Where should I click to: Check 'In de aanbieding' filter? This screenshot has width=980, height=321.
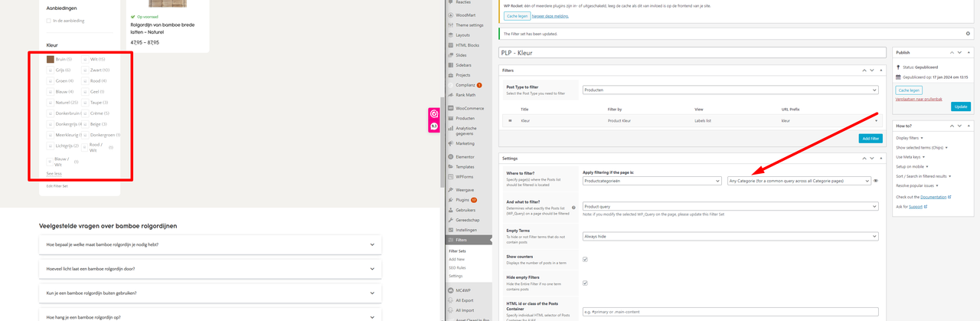pyautogui.click(x=50, y=21)
